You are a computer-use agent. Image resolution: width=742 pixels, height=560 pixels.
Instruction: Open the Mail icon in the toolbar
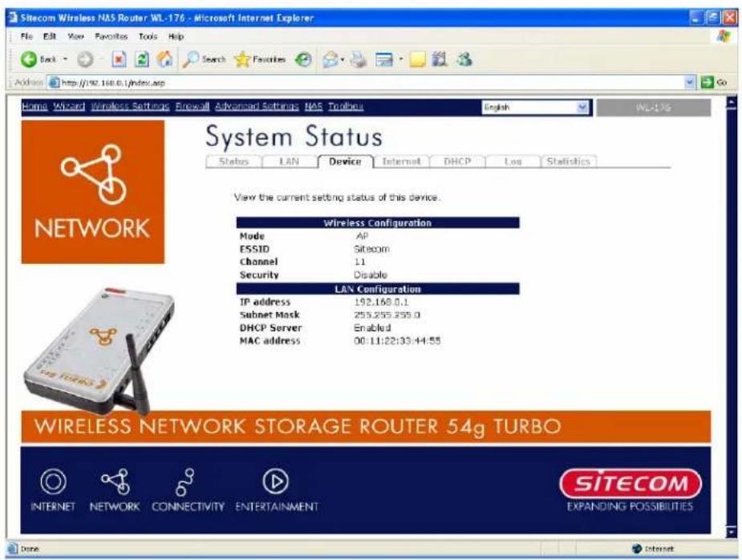coord(330,59)
